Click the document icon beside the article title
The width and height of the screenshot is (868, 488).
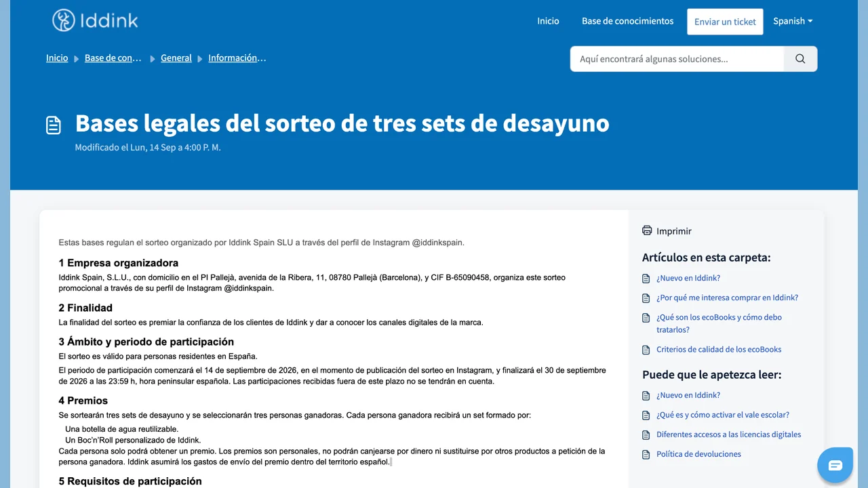54,125
